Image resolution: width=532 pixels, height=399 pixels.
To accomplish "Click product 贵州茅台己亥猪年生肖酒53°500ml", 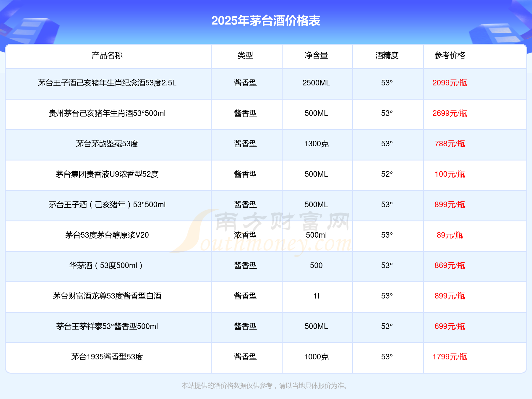I will [107, 113].
